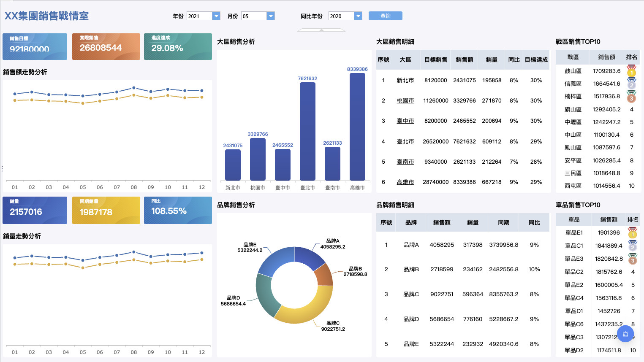Click the gold medal icon for 鼓山區

tap(631, 71)
